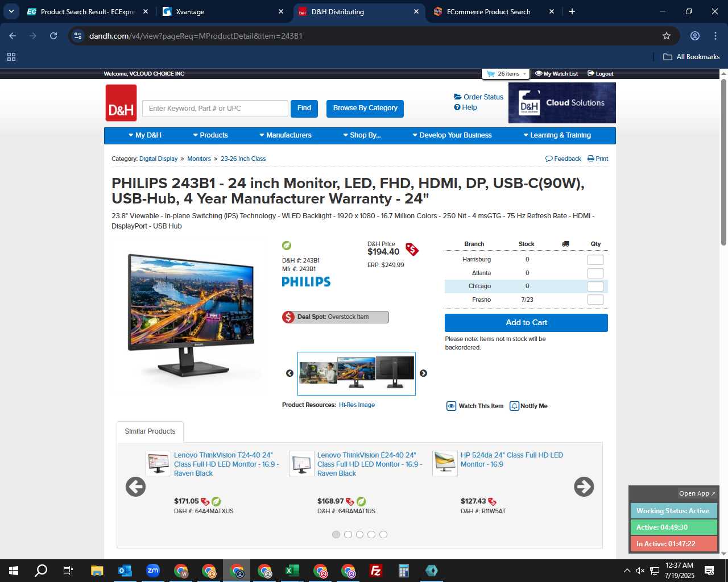Click the Add to Cart button

tap(526, 323)
